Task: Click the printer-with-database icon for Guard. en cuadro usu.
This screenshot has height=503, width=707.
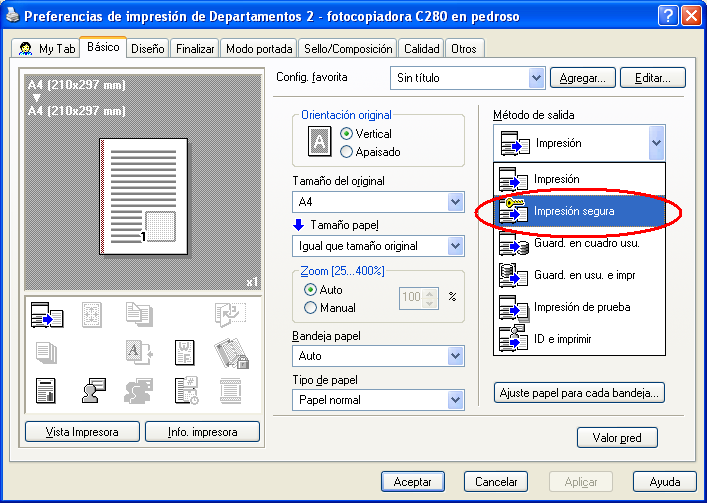Action: pyautogui.click(x=514, y=244)
